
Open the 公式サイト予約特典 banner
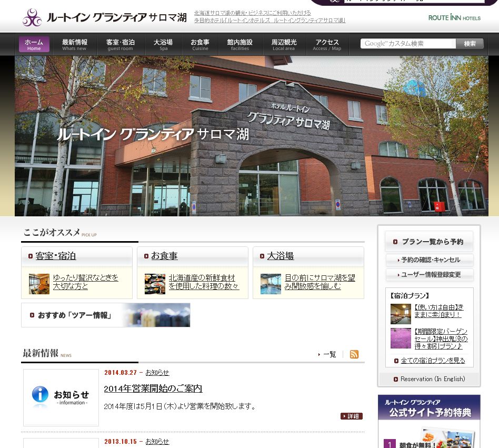[x=429, y=421]
